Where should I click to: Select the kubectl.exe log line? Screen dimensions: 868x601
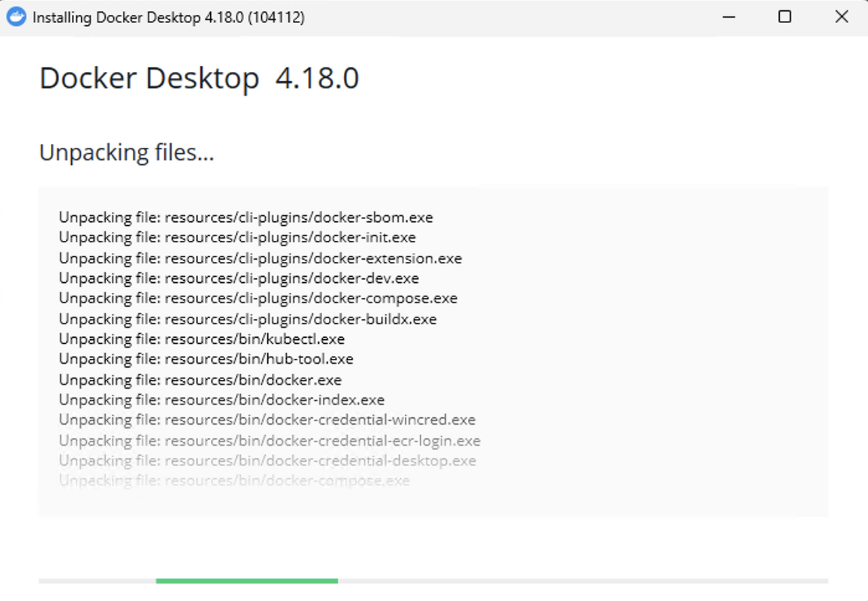pos(202,338)
